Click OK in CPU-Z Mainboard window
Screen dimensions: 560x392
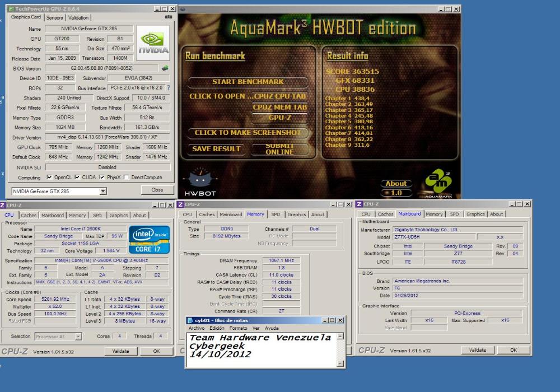pyautogui.click(x=514, y=350)
